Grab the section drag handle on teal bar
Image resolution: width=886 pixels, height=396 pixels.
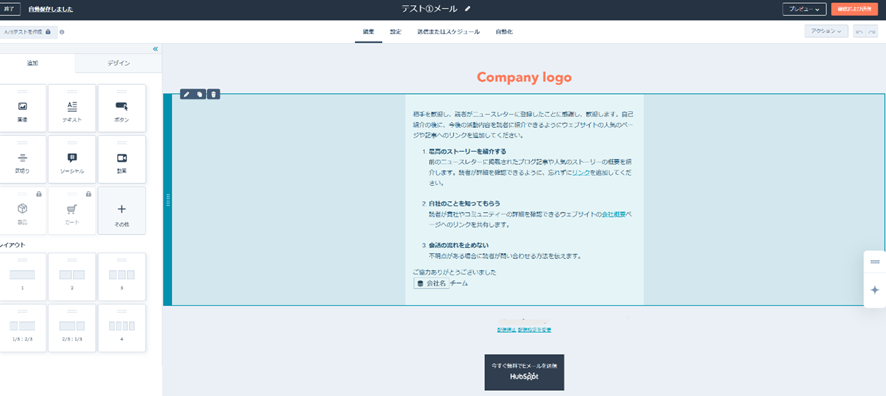pyautogui.click(x=168, y=200)
